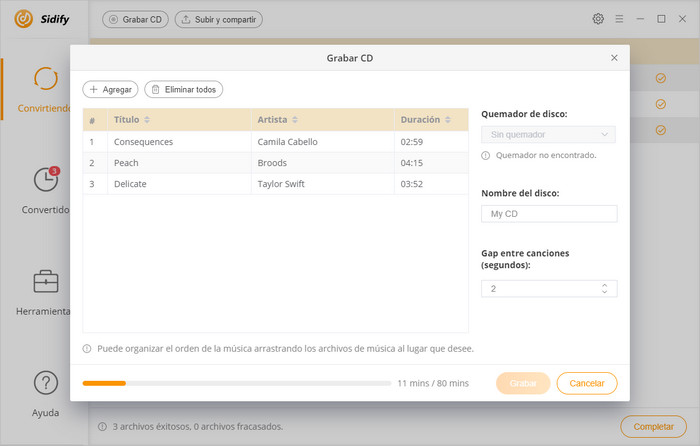Select the Delicate track title

pos(130,183)
